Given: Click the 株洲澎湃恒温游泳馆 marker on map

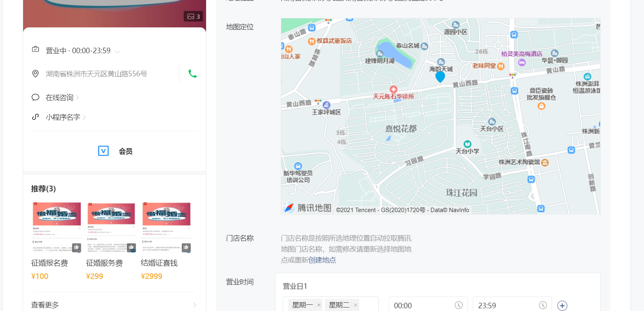Looking at the screenshot, I should point(587,77).
